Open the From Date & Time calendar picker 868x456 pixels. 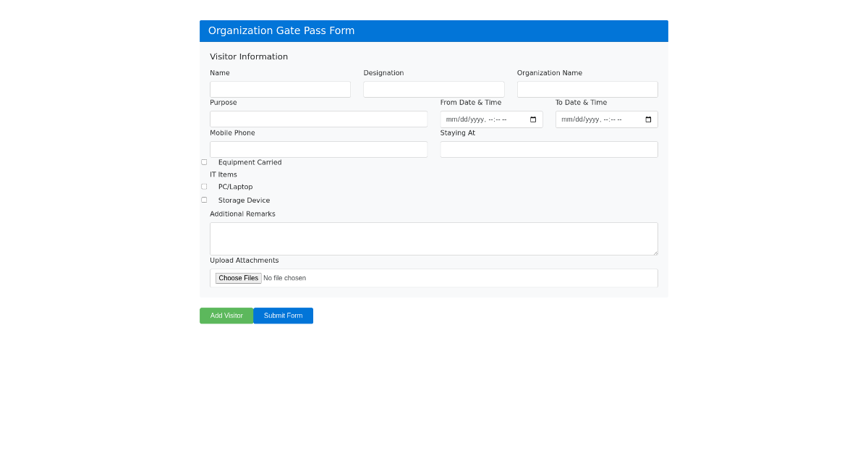click(x=532, y=119)
